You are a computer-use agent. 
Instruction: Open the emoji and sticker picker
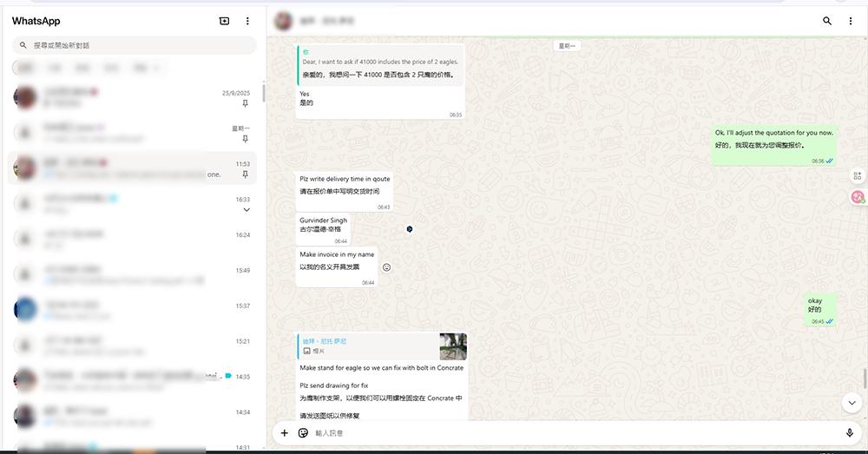tap(303, 432)
